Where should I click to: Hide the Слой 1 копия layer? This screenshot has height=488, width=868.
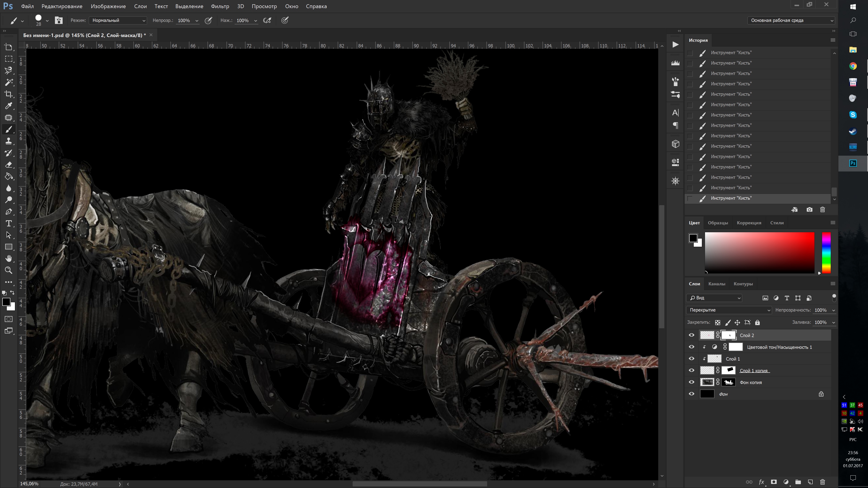pyautogui.click(x=691, y=371)
